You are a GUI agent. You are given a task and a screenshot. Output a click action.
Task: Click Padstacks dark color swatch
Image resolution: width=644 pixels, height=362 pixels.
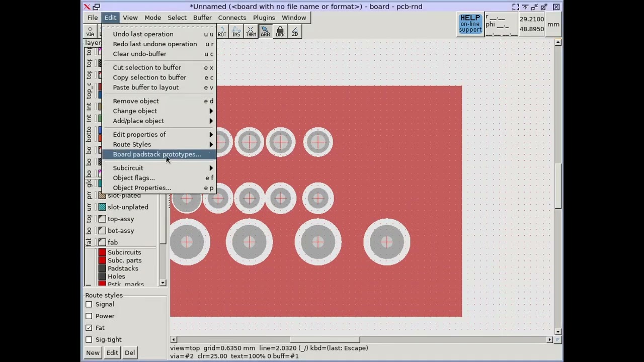tap(102, 268)
